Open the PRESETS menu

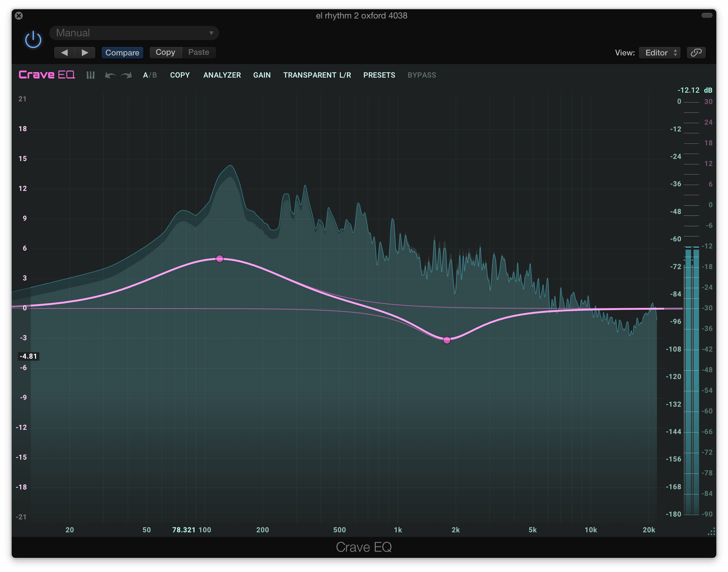pos(379,75)
